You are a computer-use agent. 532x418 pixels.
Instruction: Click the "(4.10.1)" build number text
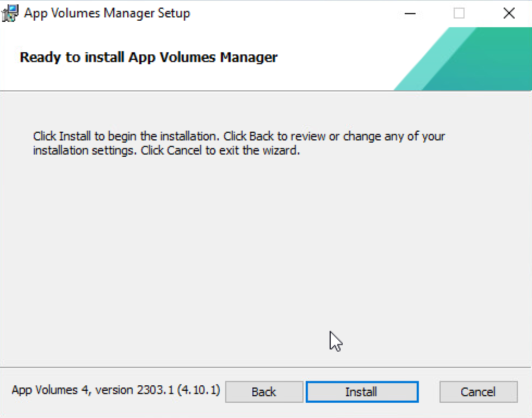tap(202, 390)
